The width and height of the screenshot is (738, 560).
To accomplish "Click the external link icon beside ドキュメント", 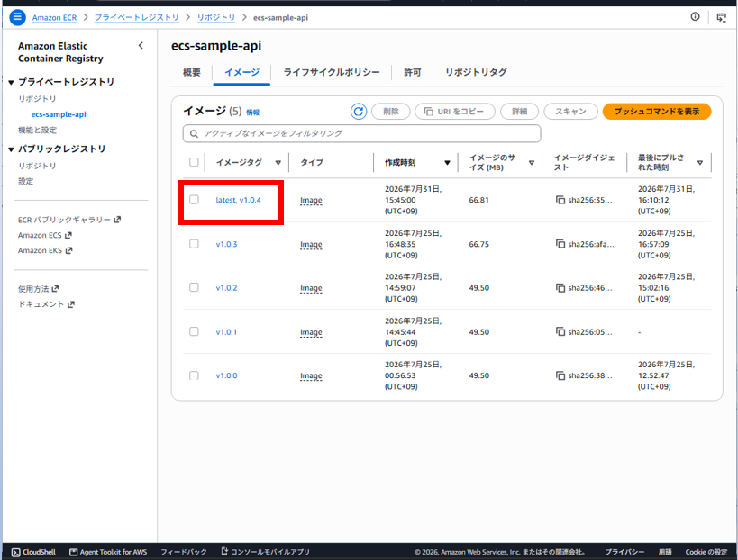I will (71, 304).
